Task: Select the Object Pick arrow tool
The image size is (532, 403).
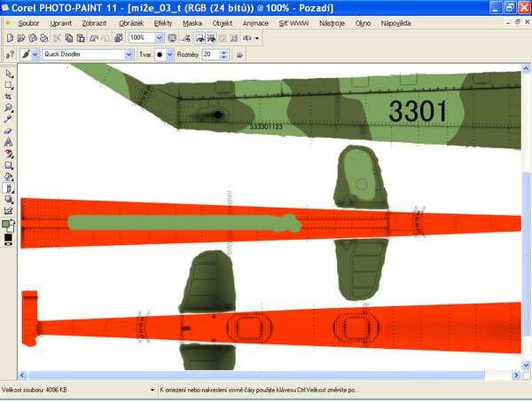Action: pyautogui.click(x=9, y=74)
